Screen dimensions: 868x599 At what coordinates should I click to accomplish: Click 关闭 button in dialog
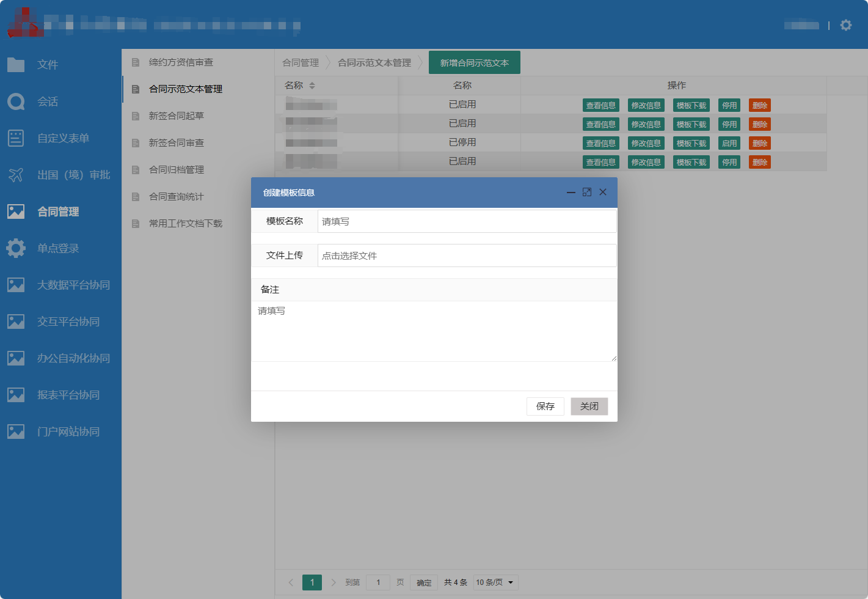click(589, 406)
